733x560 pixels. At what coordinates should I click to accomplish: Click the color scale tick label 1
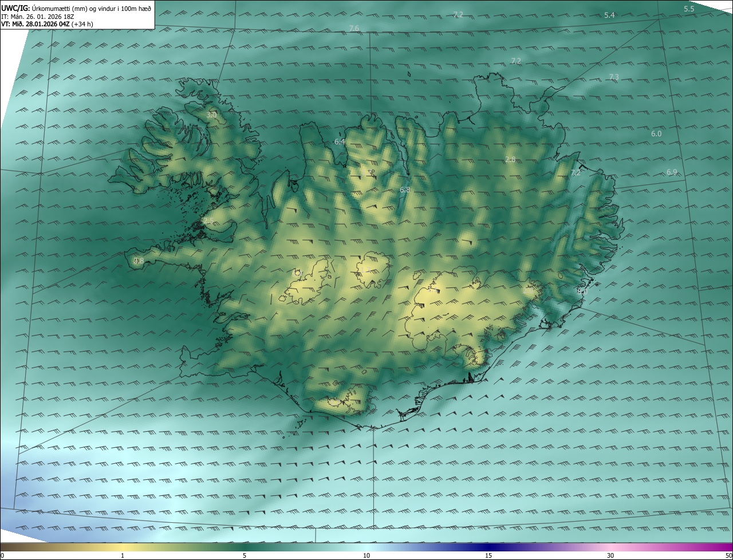[123, 555]
